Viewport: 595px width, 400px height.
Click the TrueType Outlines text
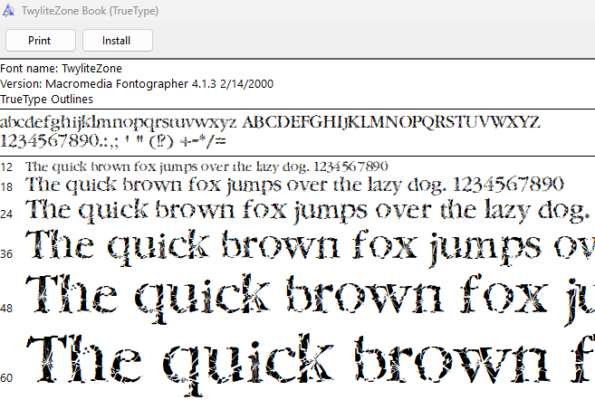[46, 99]
